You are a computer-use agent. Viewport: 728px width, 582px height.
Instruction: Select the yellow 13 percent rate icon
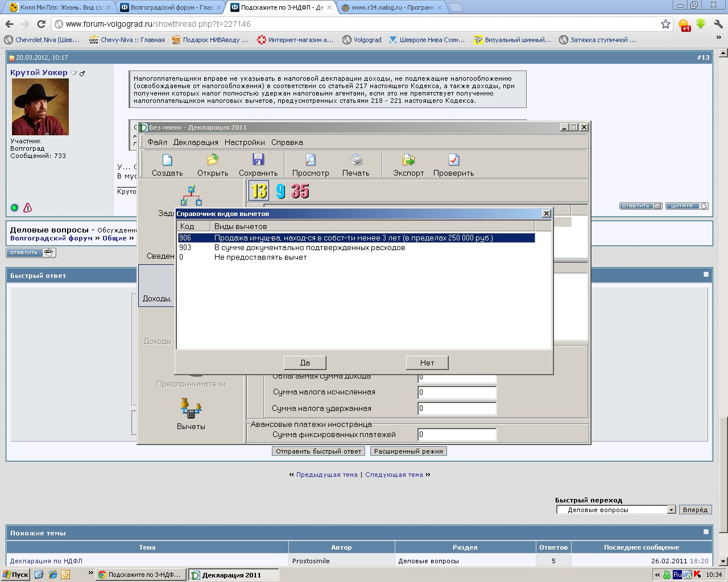click(259, 191)
